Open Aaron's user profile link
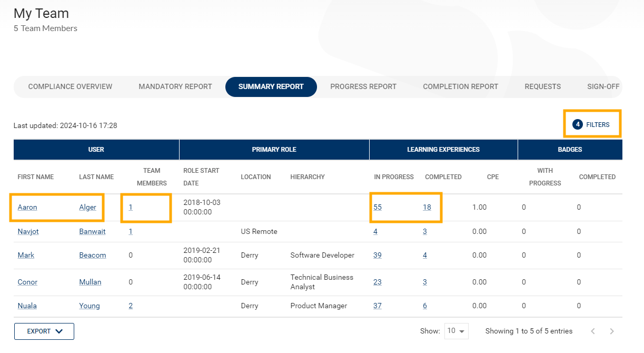This screenshot has height=353, width=644. pos(27,208)
